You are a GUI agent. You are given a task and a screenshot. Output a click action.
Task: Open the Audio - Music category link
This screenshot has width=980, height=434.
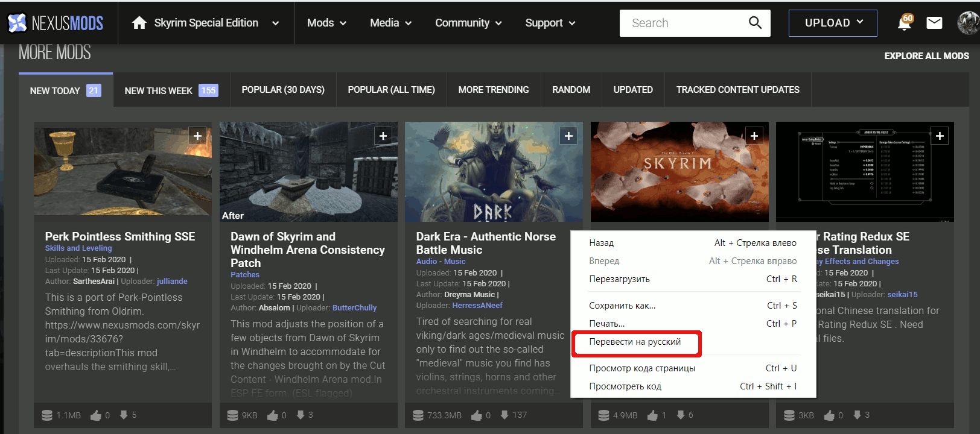tap(441, 262)
